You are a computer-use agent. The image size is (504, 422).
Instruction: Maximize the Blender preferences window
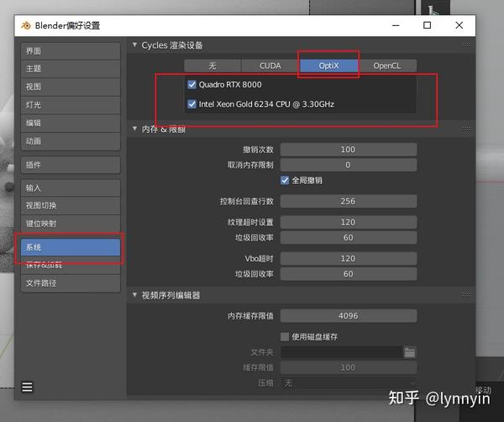[x=428, y=25]
